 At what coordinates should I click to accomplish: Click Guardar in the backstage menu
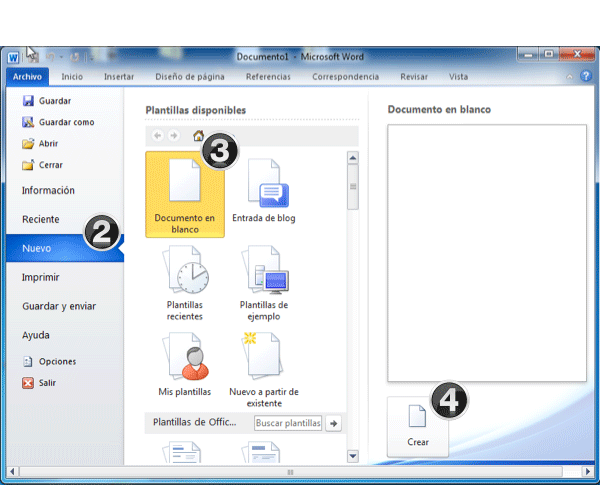point(47,101)
